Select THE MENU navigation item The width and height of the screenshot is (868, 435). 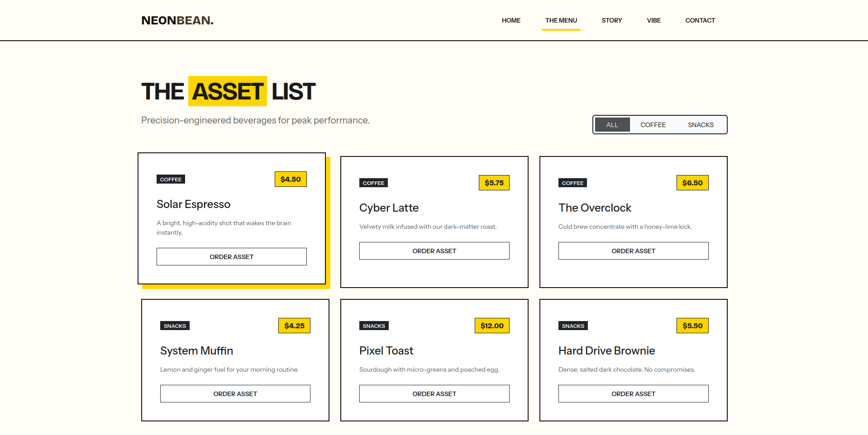click(x=561, y=20)
